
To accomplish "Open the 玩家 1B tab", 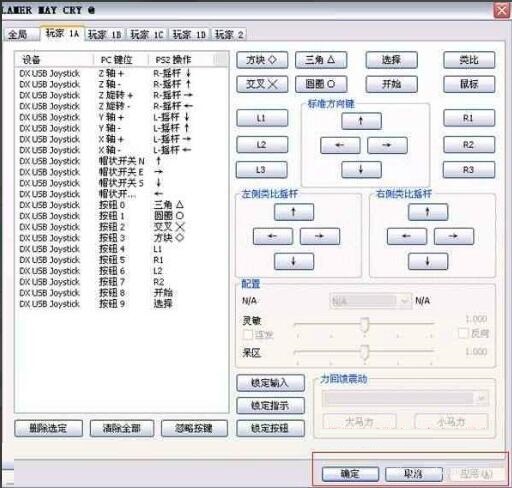I will pyautogui.click(x=104, y=34).
